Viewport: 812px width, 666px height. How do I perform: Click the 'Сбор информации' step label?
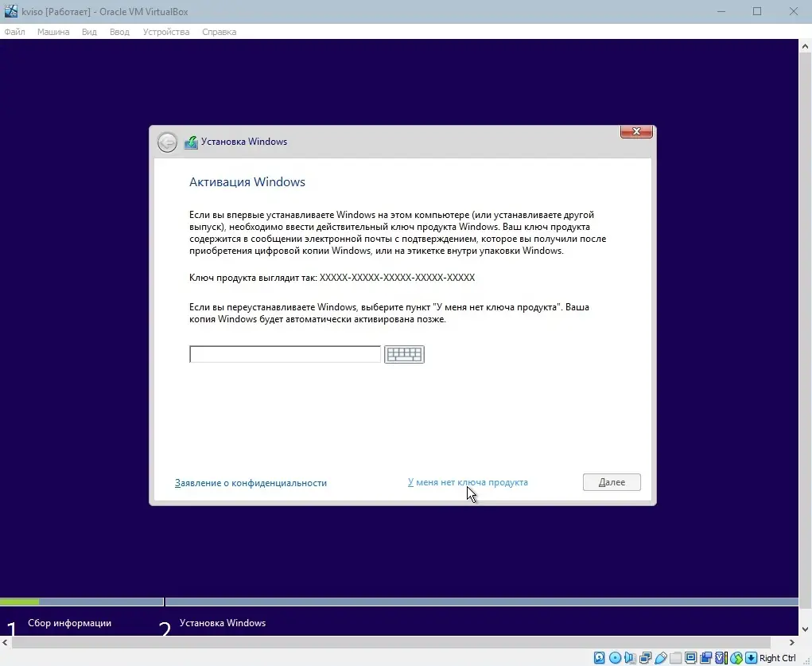pyautogui.click(x=69, y=623)
